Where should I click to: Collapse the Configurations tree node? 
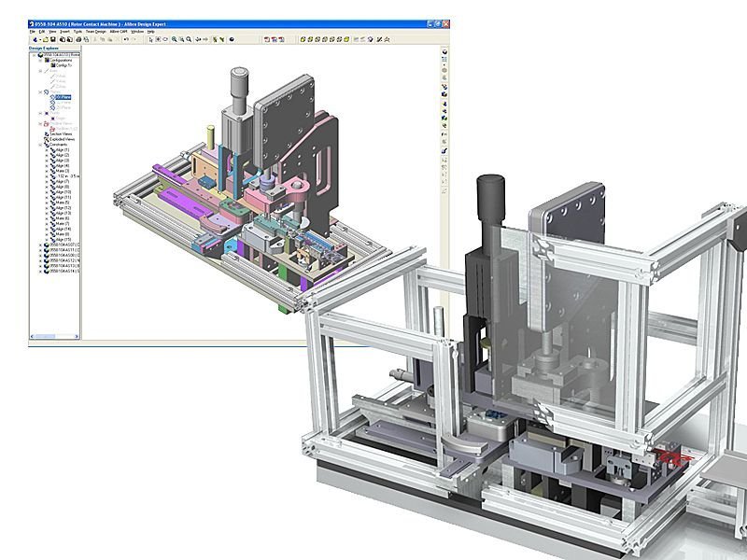[x=40, y=61]
